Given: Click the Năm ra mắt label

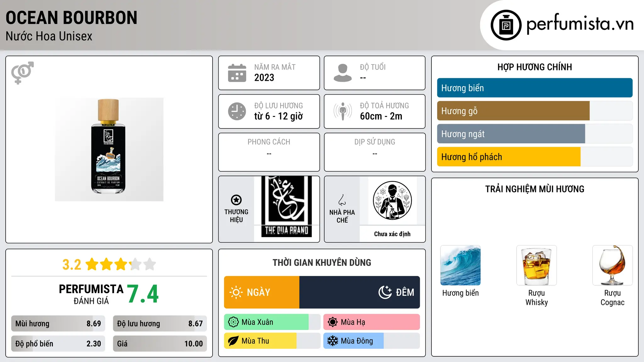Looking at the screenshot, I should [x=275, y=67].
